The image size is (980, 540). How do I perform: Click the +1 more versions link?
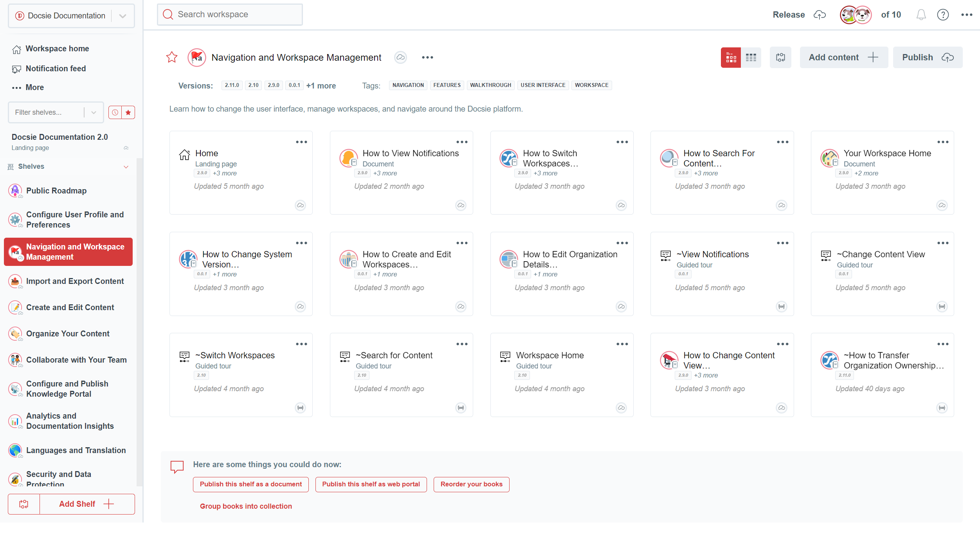(x=321, y=86)
